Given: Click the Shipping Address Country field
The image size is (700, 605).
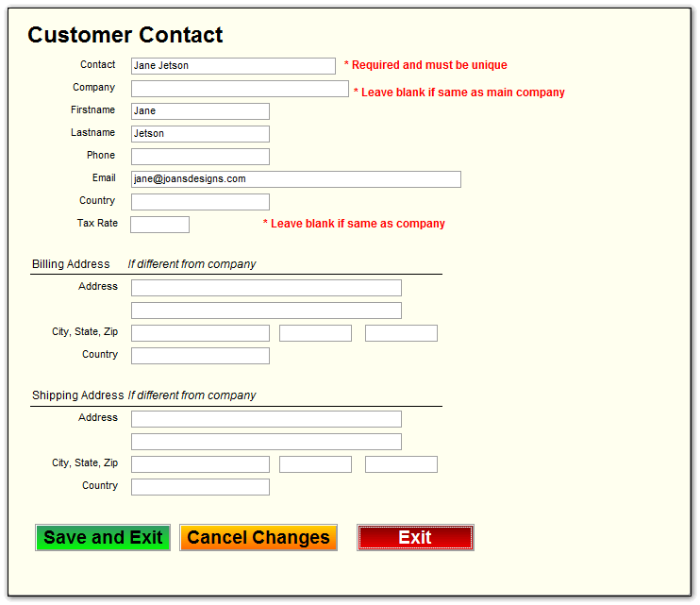Looking at the screenshot, I should pyautogui.click(x=200, y=487).
